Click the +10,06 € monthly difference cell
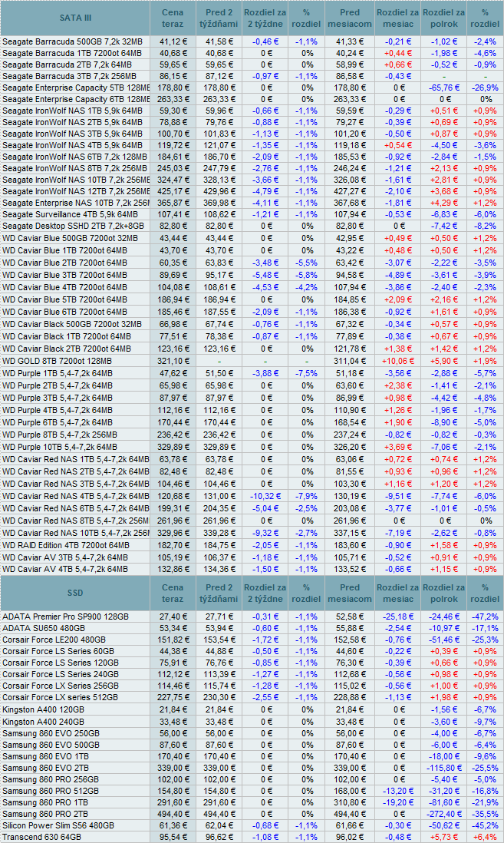504x843 pixels. pyautogui.click(x=399, y=361)
